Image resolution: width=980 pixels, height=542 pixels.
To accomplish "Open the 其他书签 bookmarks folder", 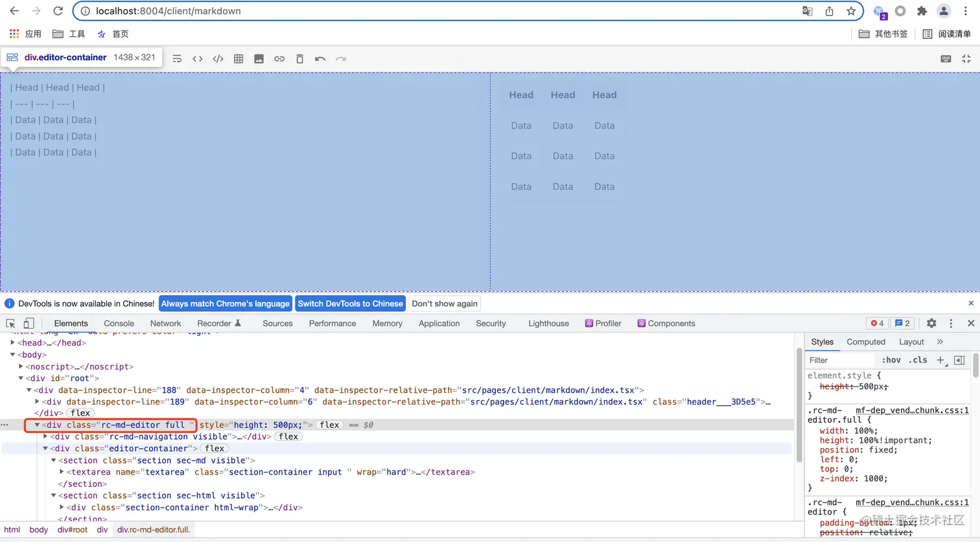I will [x=883, y=34].
